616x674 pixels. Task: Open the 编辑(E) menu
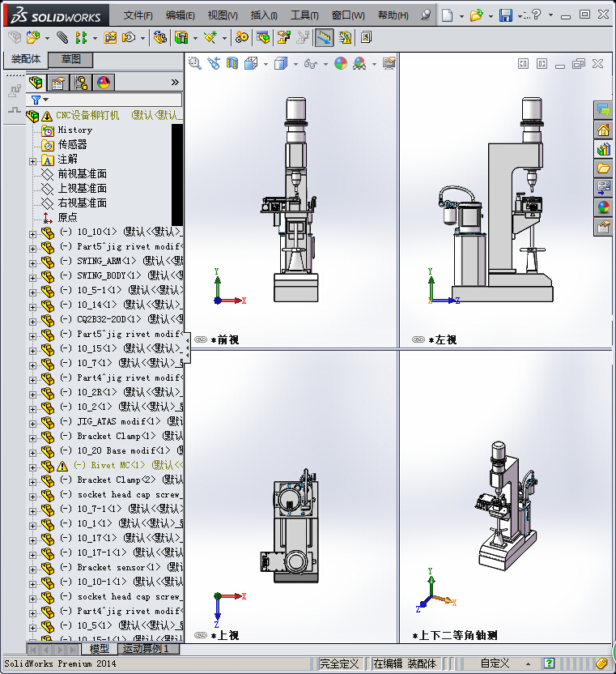pyautogui.click(x=180, y=15)
